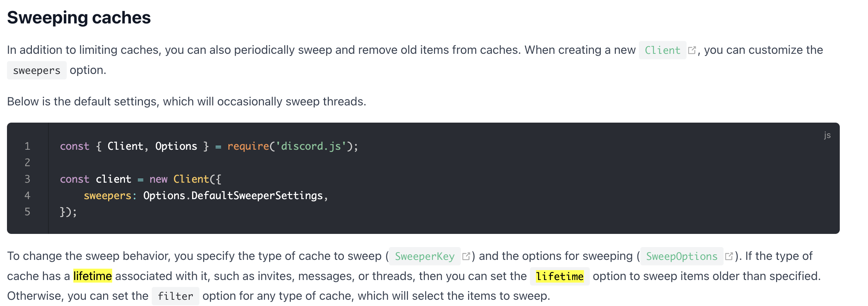Click line number 3 in the code gutter
Screen dimensions: 868x306
pyautogui.click(x=27, y=179)
